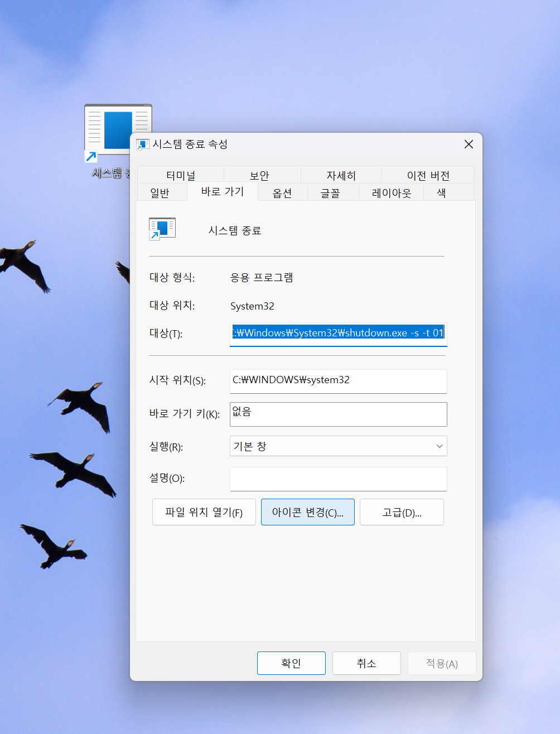Close the 시스템 종료 속성 dialog
Screen dimensions: 560x734
pyautogui.click(x=469, y=144)
